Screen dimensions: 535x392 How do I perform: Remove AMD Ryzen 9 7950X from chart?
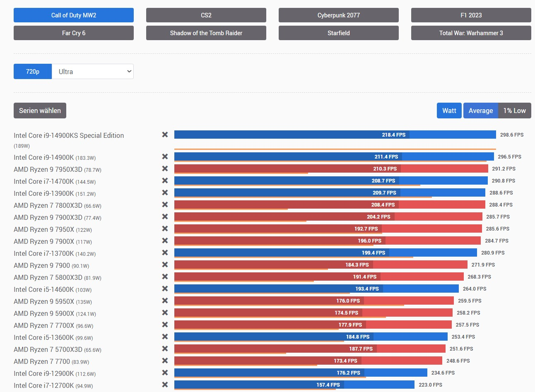[x=165, y=228]
